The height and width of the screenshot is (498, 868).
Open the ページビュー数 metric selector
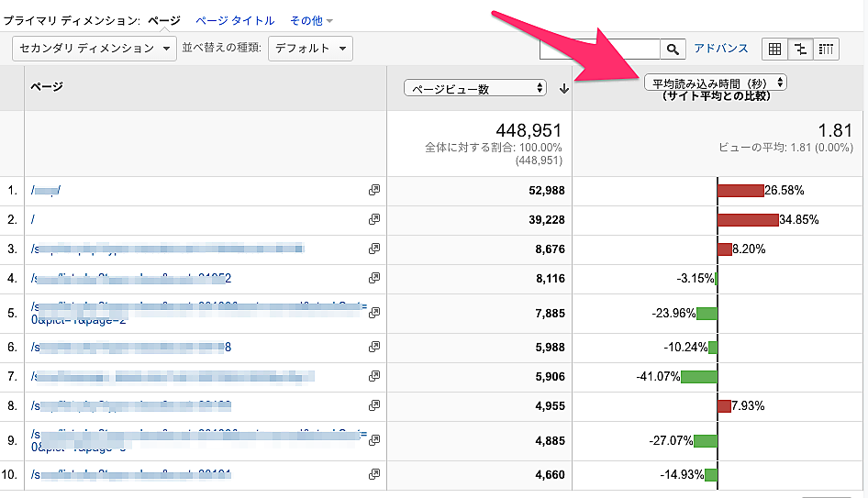[x=475, y=88]
